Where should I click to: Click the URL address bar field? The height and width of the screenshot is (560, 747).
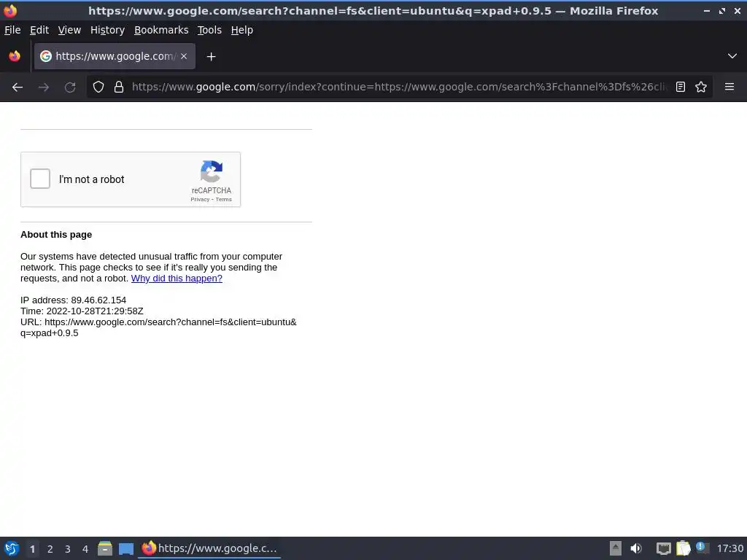[400, 87]
